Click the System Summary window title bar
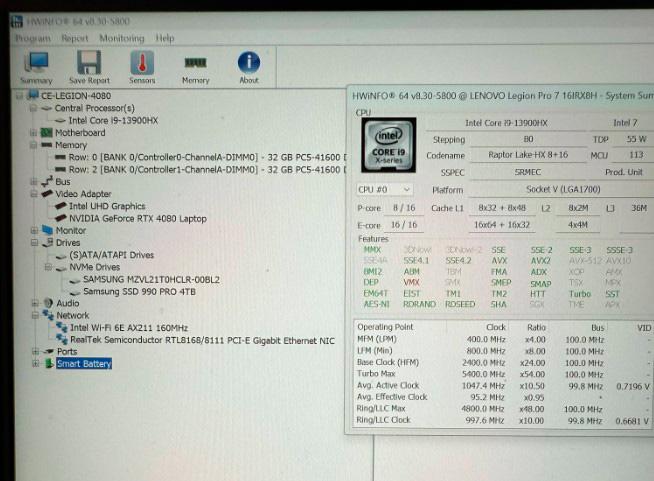654x481 pixels. [x=501, y=96]
